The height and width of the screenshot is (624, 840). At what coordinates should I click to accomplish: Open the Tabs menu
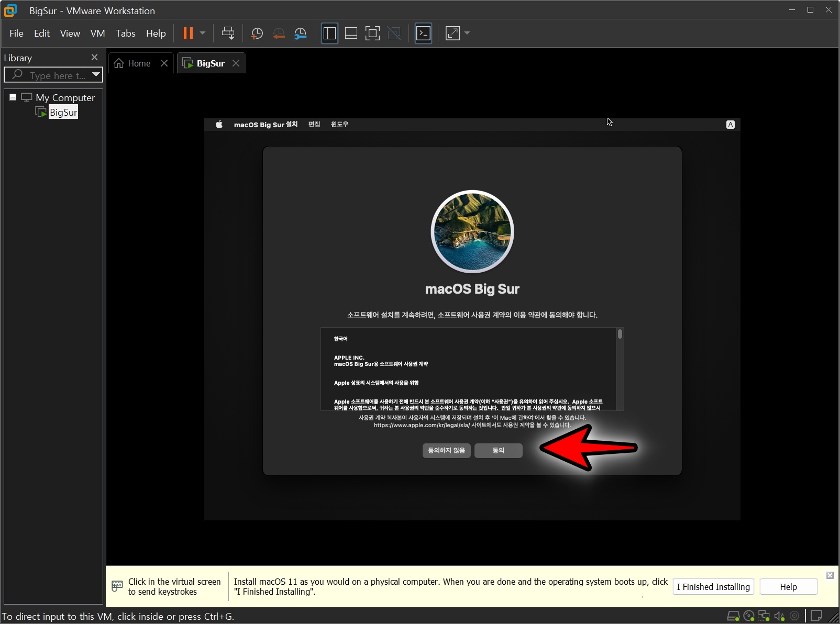[126, 34]
